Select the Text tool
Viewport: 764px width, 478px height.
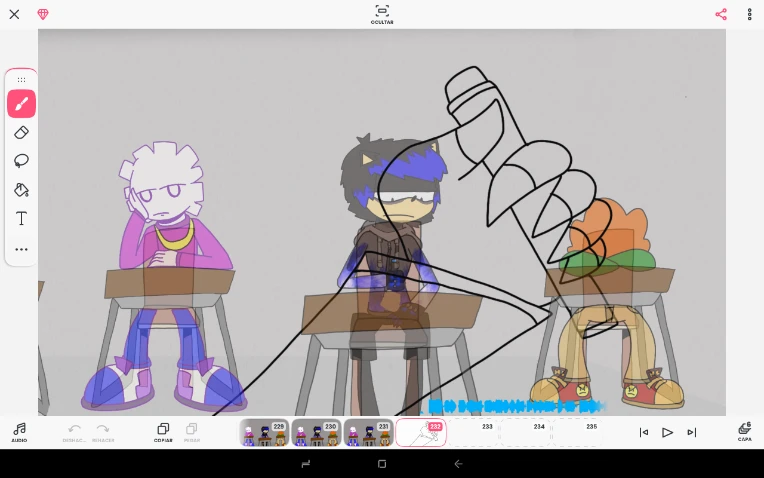(x=21, y=218)
